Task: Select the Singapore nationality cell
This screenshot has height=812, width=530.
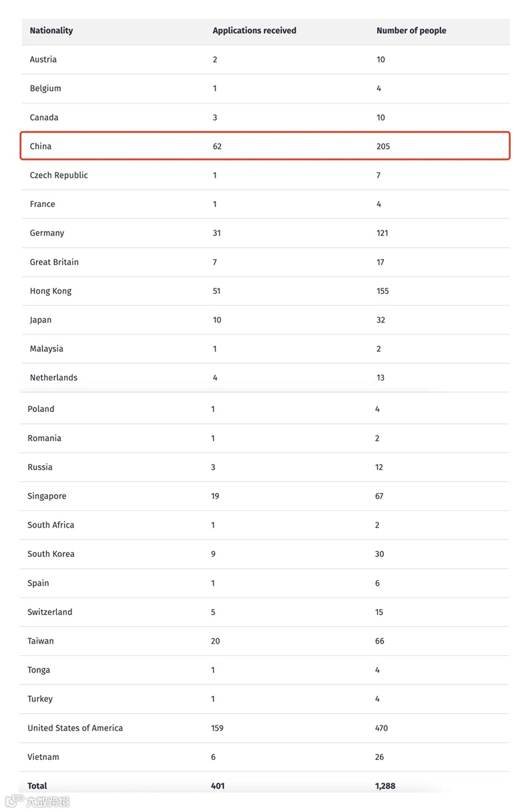Action: click(x=47, y=496)
